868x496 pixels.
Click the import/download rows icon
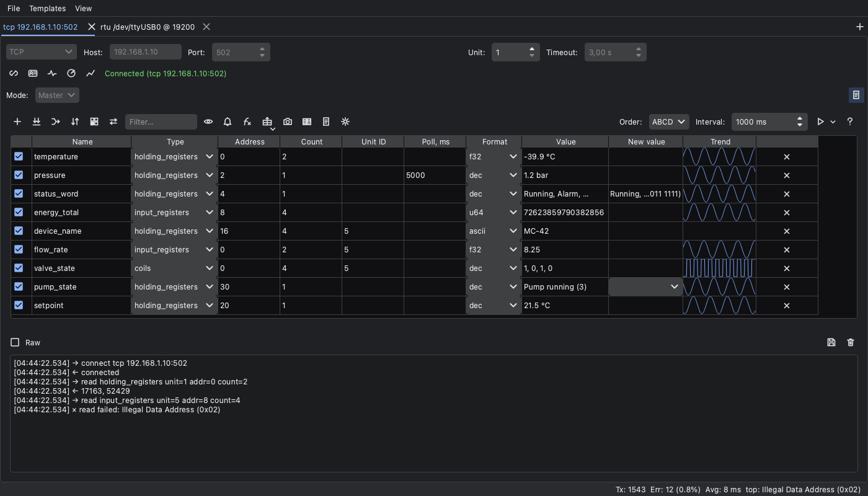tap(37, 122)
